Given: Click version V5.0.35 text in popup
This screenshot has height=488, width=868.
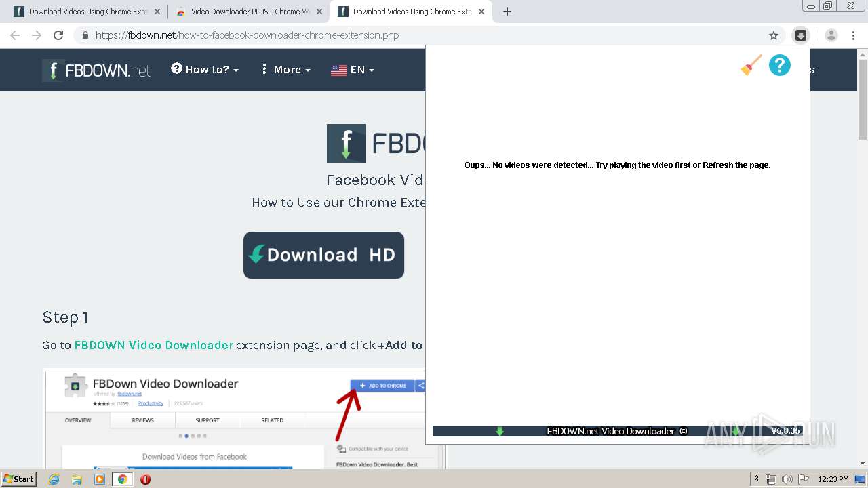Looking at the screenshot, I should coord(785,431).
